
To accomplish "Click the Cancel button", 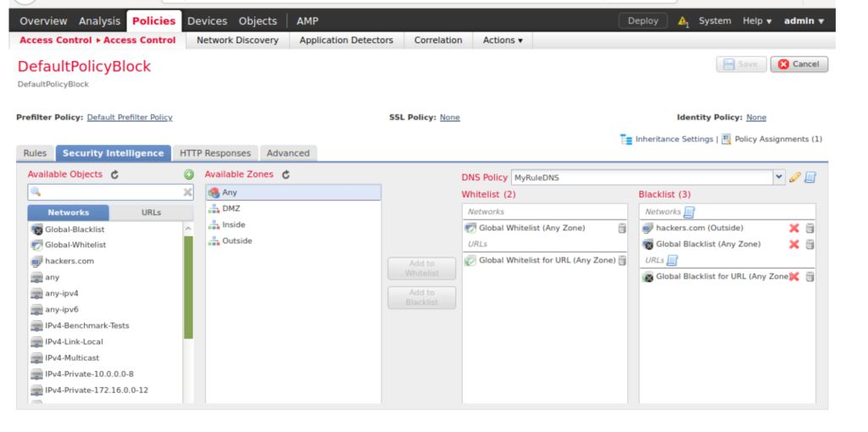I will point(798,64).
